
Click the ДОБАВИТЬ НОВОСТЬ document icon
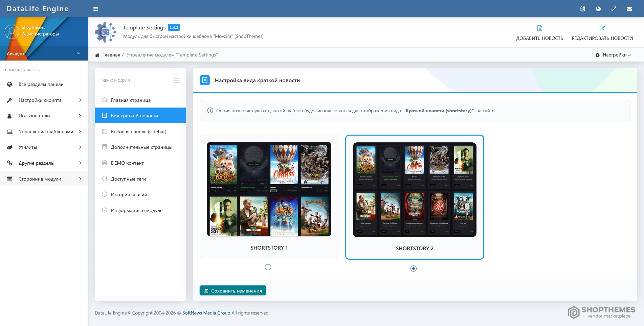[539, 28]
